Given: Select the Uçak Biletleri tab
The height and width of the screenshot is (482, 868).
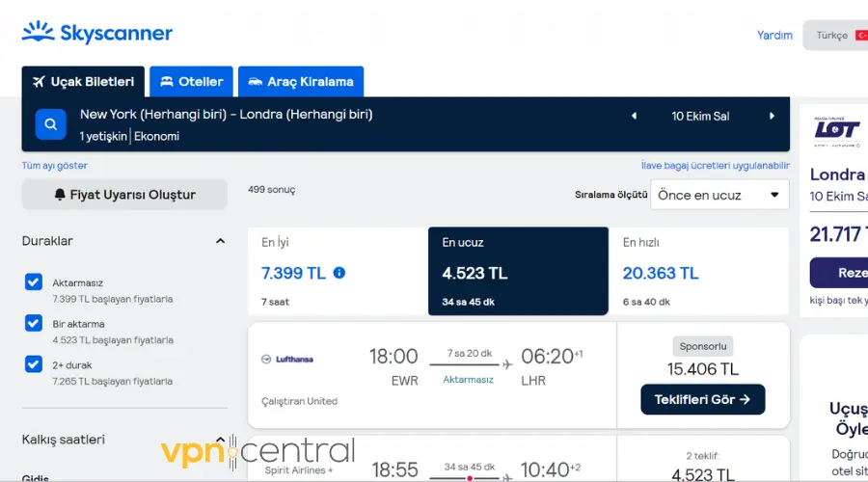Looking at the screenshot, I should click(83, 82).
